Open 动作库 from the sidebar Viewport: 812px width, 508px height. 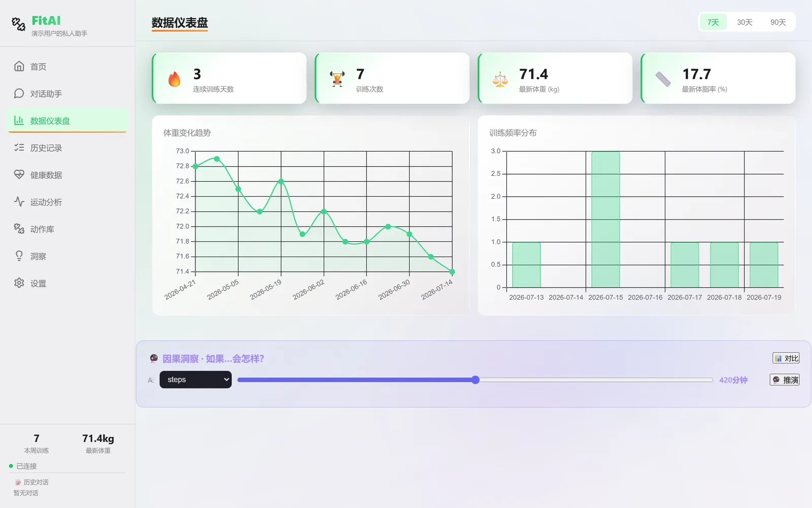[67, 229]
